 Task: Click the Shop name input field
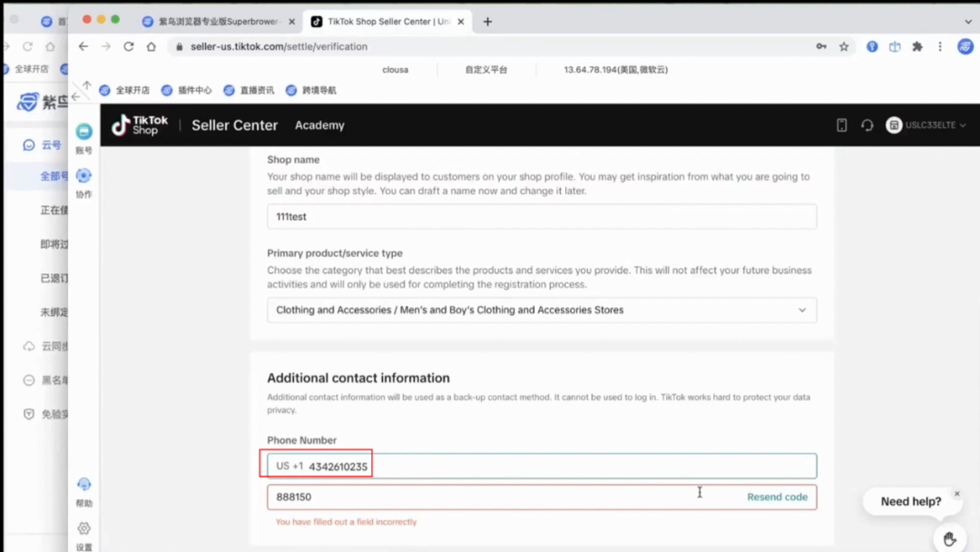pos(542,217)
